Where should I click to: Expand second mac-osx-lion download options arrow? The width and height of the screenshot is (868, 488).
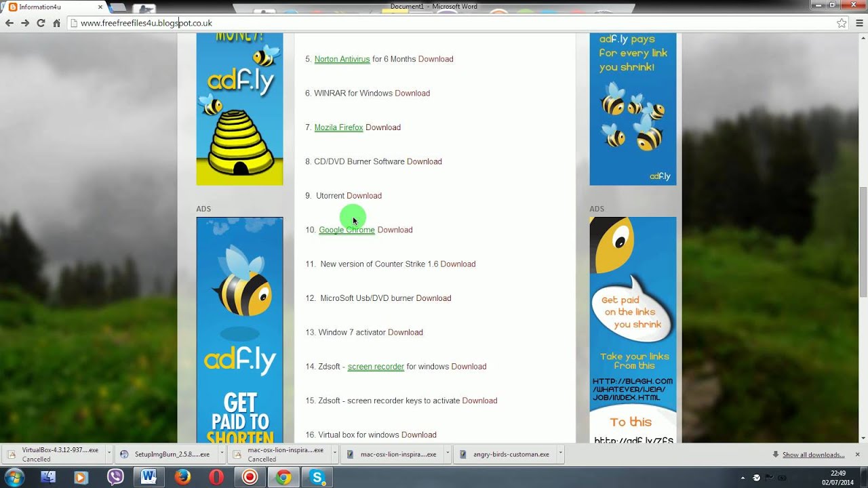click(448, 454)
